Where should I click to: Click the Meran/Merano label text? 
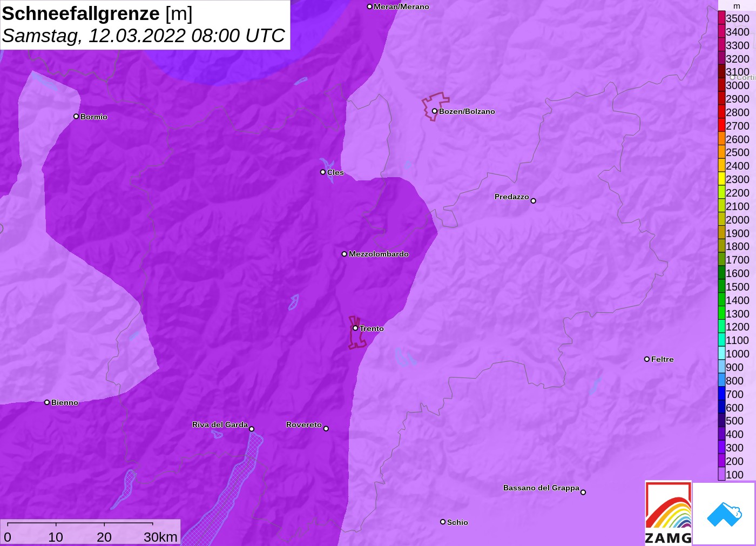coord(401,6)
